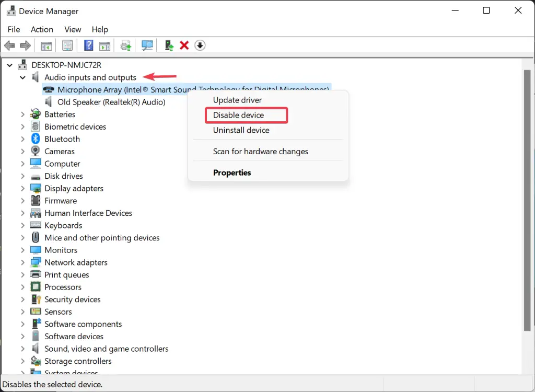Select the DESKTOP-NMJC72R root node
The height and width of the screenshot is (392, 535).
[x=67, y=64]
